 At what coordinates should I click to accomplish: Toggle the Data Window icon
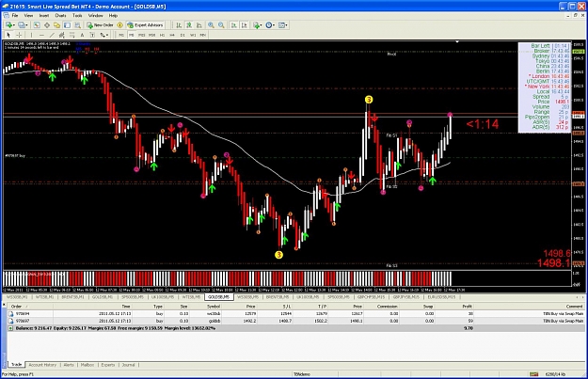coord(47,25)
